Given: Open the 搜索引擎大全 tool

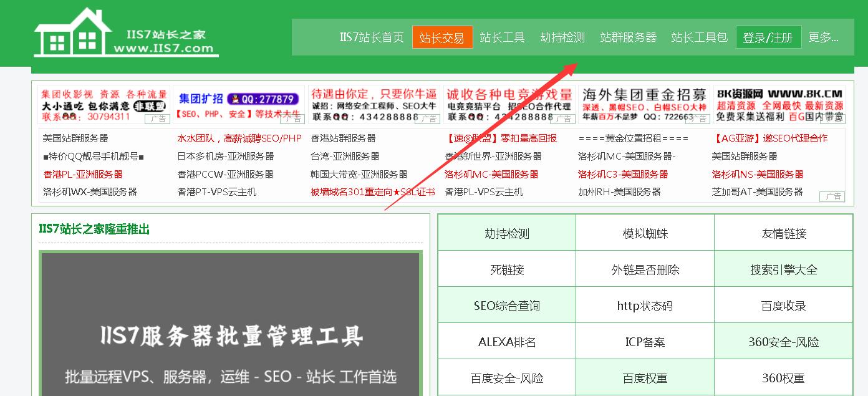Looking at the screenshot, I should [783, 270].
